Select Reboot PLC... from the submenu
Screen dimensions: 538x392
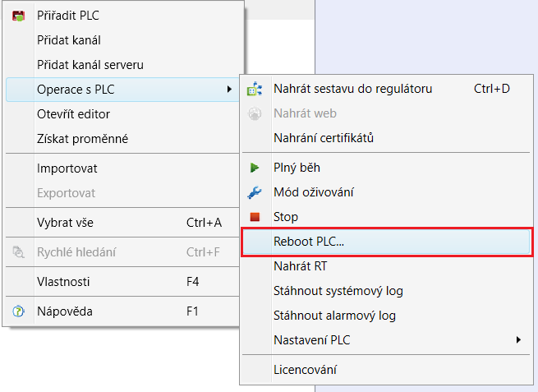coord(386,242)
